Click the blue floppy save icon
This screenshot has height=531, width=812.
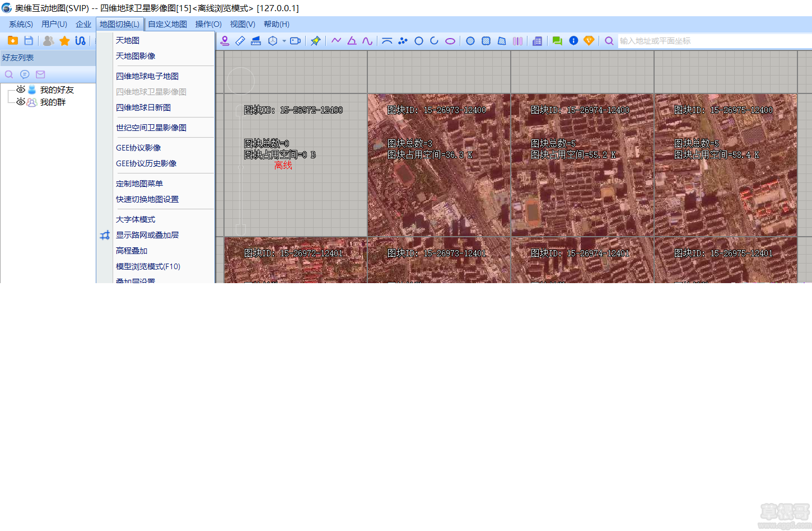29,41
